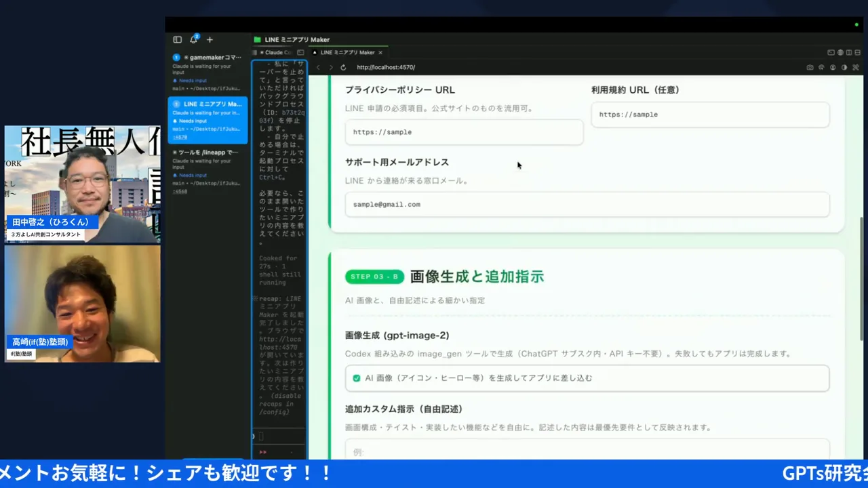Click the 田中啓之 video thumbnail

(83, 184)
